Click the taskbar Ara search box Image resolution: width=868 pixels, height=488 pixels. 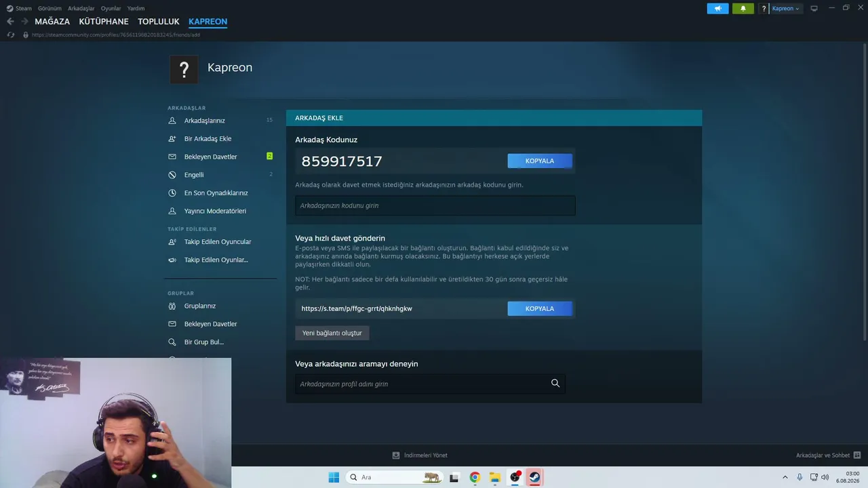click(395, 477)
